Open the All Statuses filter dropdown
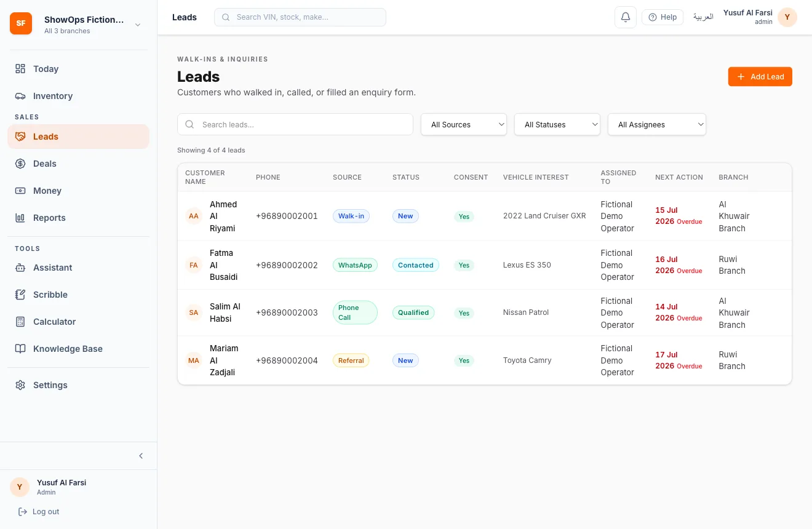This screenshot has height=529, width=812. pyautogui.click(x=557, y=124)
